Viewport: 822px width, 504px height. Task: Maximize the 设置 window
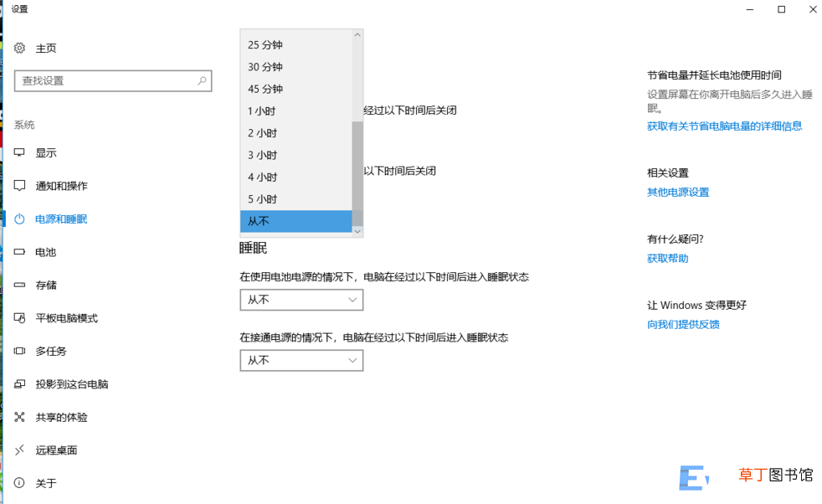click(781, 9)
